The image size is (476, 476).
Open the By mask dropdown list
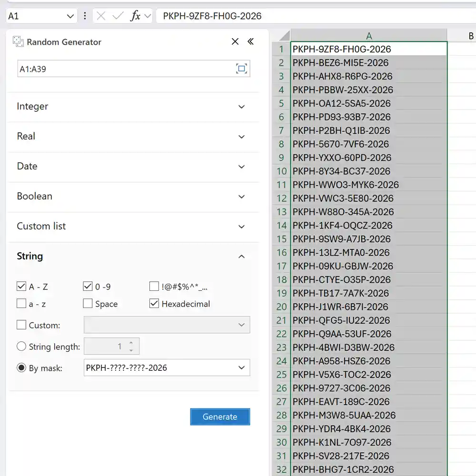coord(242,368)
